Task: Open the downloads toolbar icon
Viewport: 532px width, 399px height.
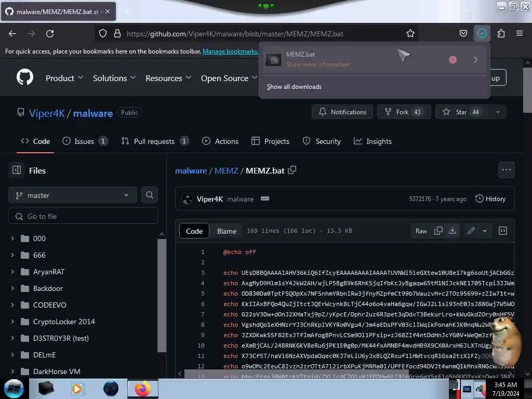Action: (482, 33)
